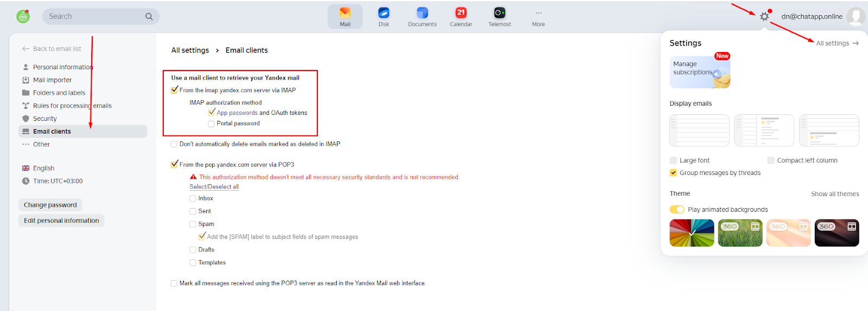The height and width of the screenshot is (311, 868).
Task: Toggle imap.yandex.com server via IMAP checkbox
Action: tap(174, 90)
